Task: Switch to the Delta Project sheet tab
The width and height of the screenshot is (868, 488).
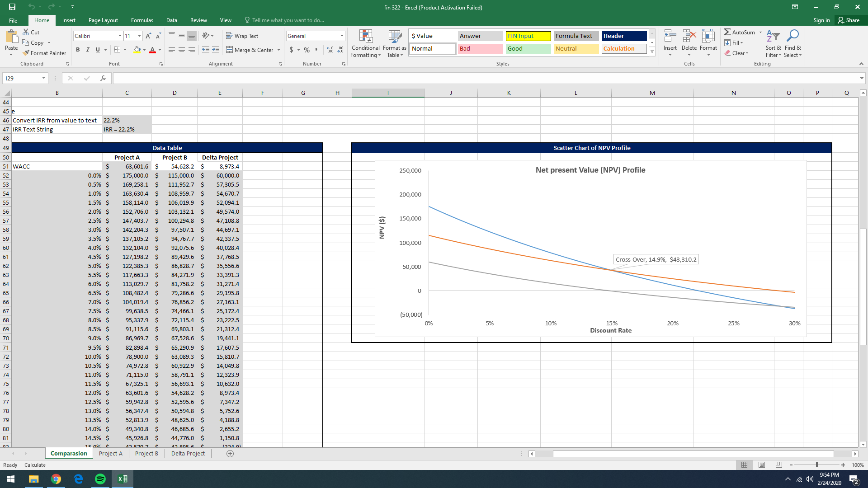Action: 188,454
